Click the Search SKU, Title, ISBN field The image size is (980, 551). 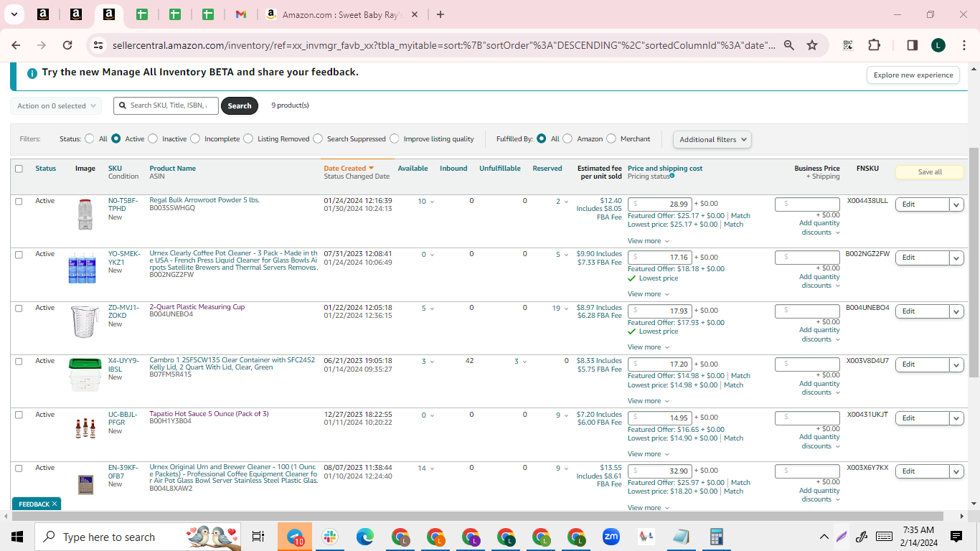click(x=166, y=105)
